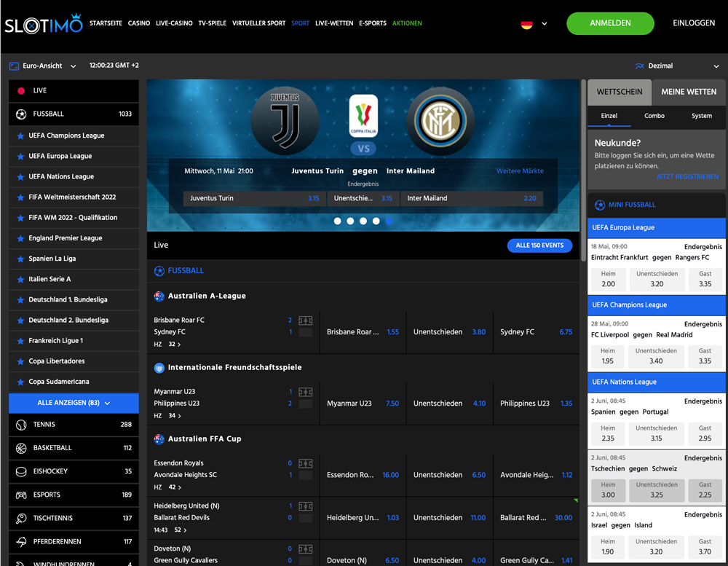Switch to Meine Wetten tab
The width and height of the screenshot is (728, 566).
[689, 92]
